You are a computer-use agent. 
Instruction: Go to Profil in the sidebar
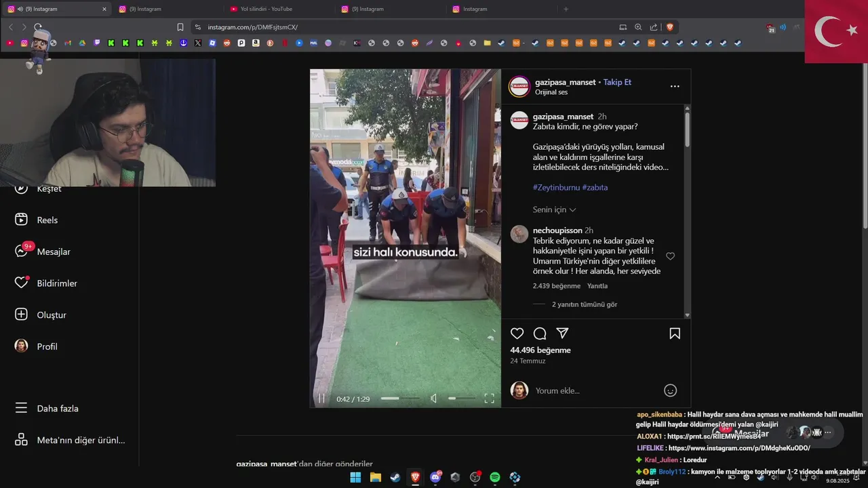(35, 346)
